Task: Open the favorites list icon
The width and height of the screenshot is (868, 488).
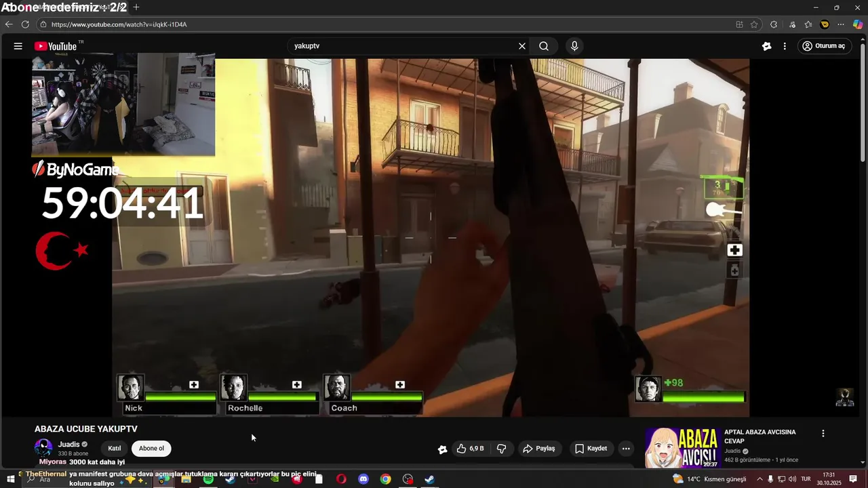Action: click(808, 24)
